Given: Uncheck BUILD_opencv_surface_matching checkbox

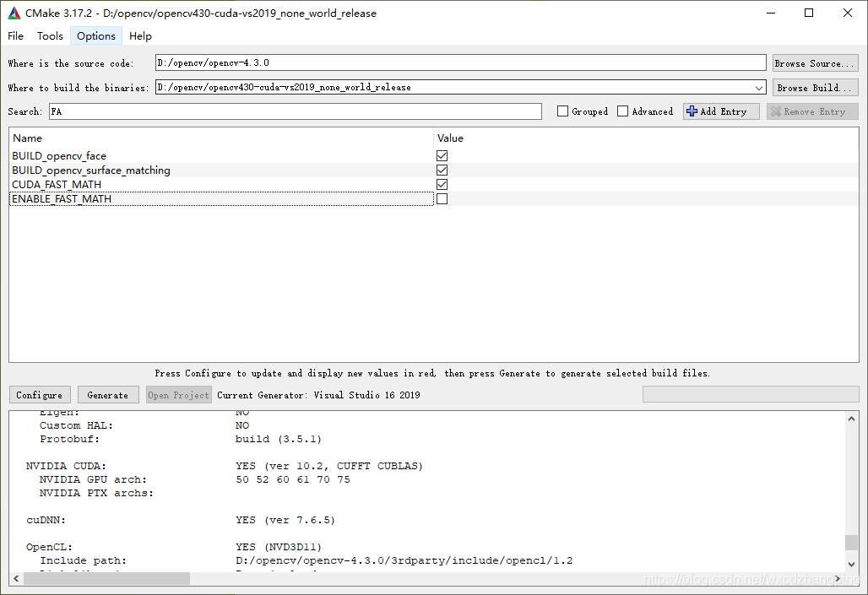Looking at the screenshot, I should [442, 170].
